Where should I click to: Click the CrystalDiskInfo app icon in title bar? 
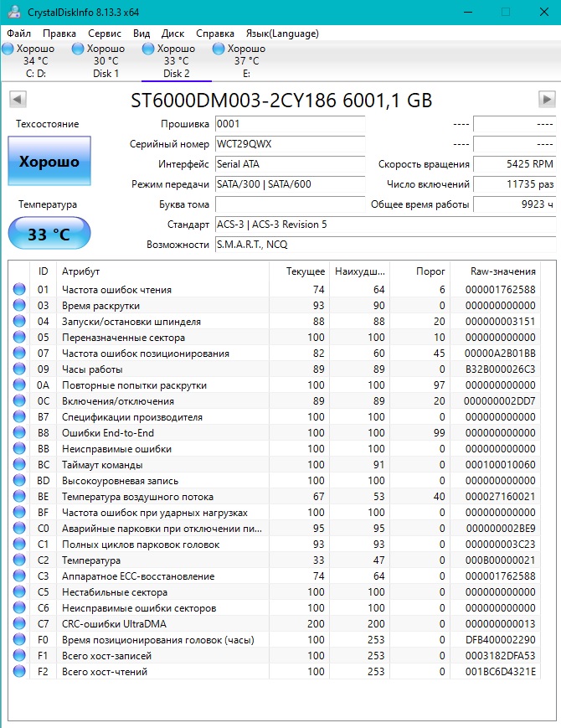(14, 12)
